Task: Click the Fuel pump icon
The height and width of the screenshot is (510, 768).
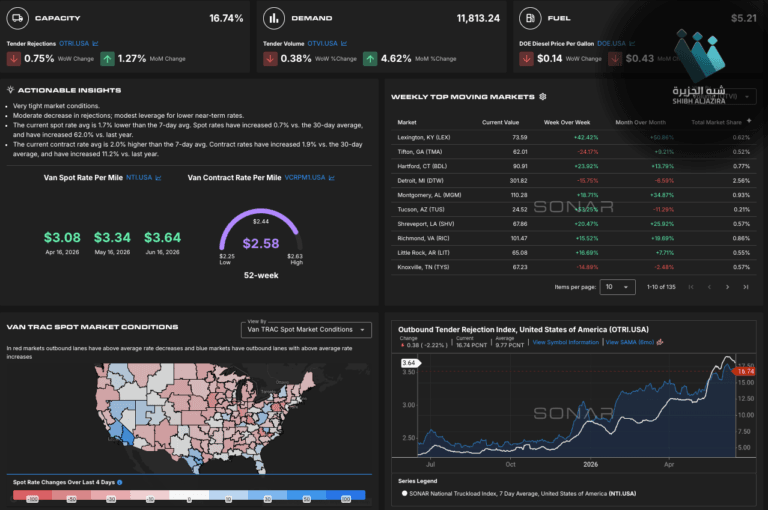Action: 530,18
